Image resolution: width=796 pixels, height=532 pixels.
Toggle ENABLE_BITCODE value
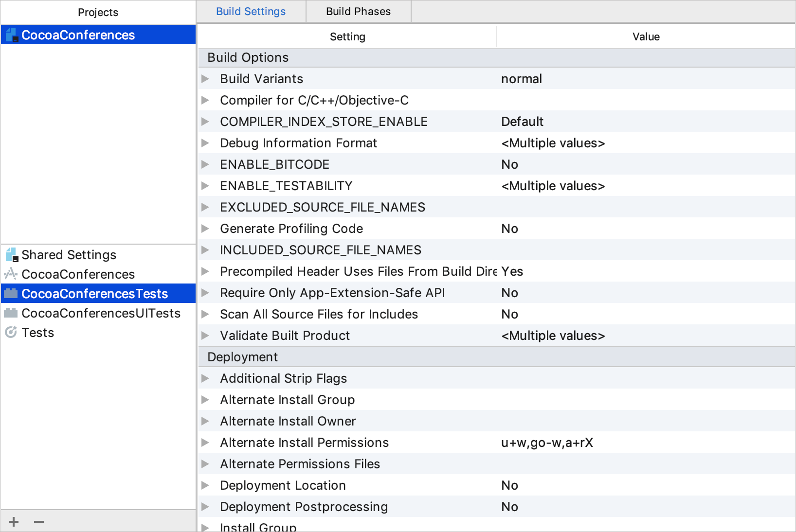click(509, 164)
